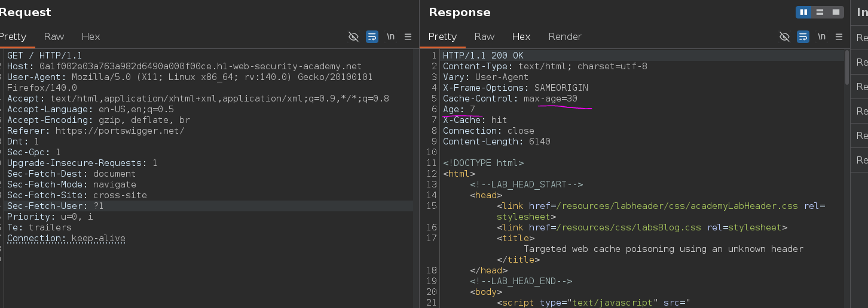868x308 pixels.
Task: Switch to Response Hex tab
Action: click(x=521, y=36)
